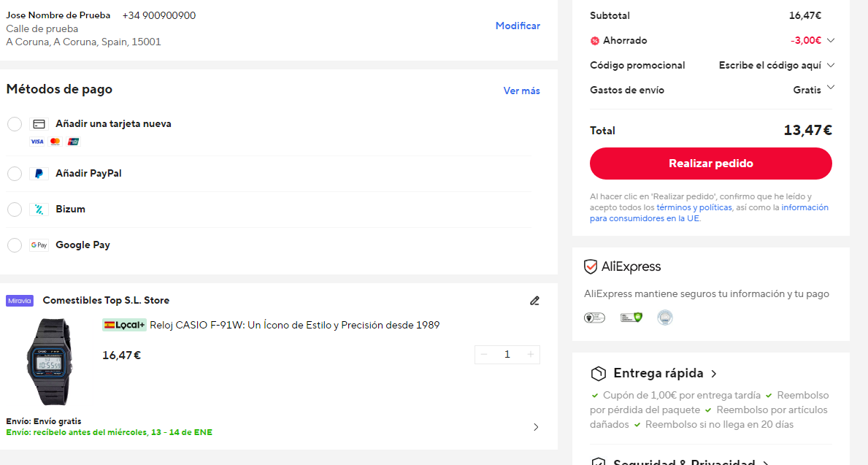Click the Miravia store badge
Image resolution: width=868 pixels, height=465 pixels.
[20, 301]
